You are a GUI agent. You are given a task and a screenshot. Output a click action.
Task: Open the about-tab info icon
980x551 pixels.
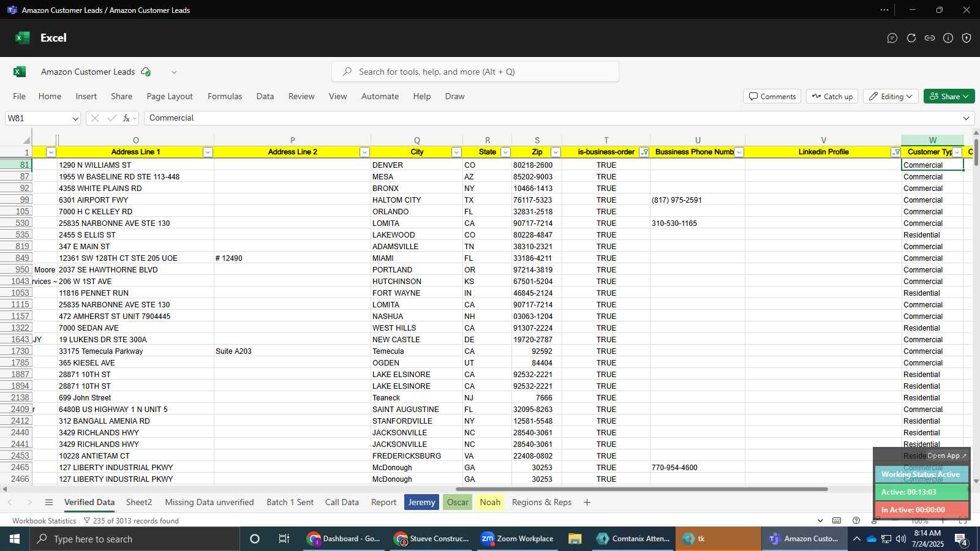tap(948, 38)
